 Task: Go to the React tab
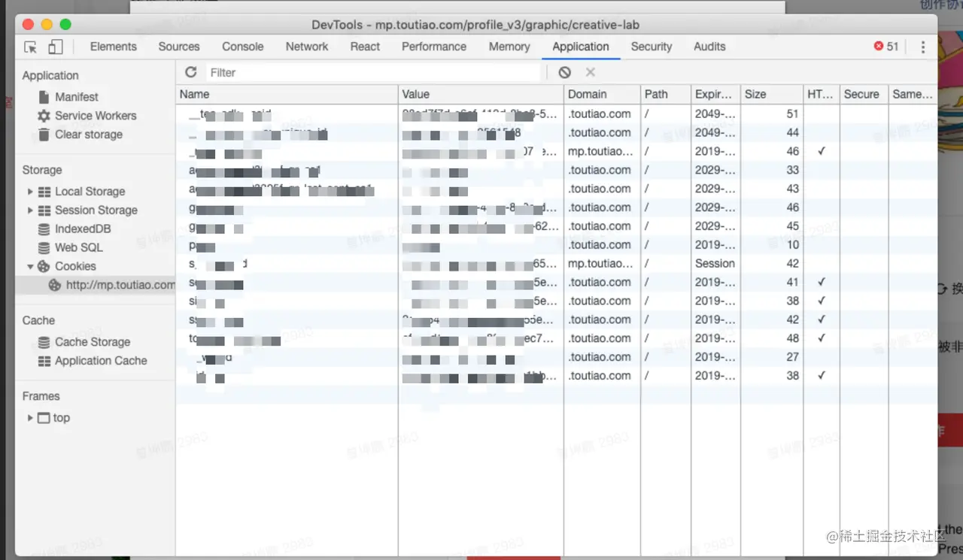tap(365, 47)
